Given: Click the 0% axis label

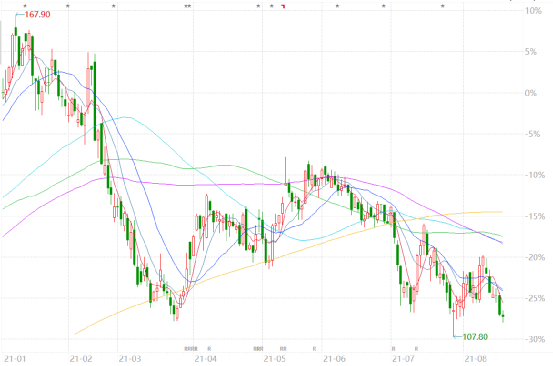Looking at the screenshot, I should (x=531, y=93).
